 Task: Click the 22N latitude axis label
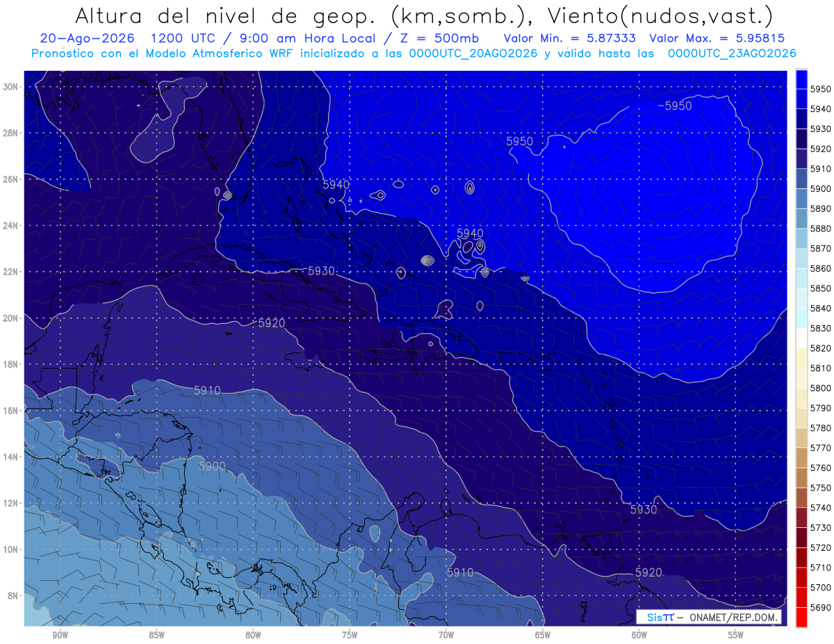click(x=10, y=272)
